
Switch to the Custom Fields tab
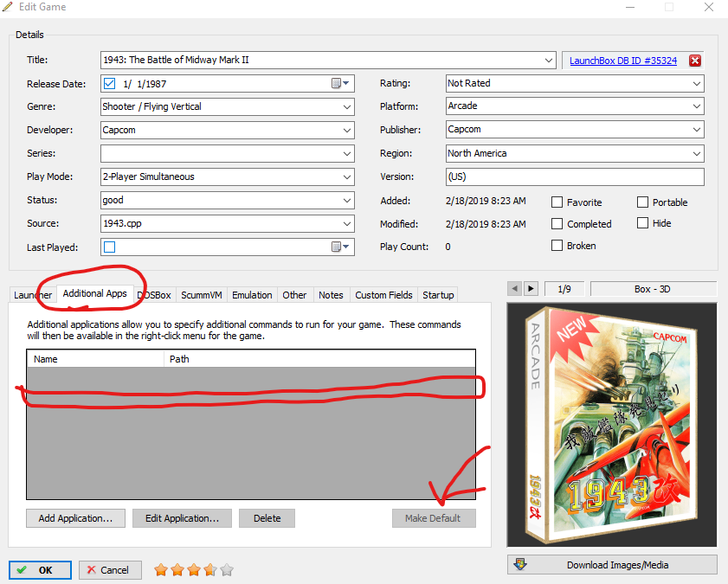(383, 295)
